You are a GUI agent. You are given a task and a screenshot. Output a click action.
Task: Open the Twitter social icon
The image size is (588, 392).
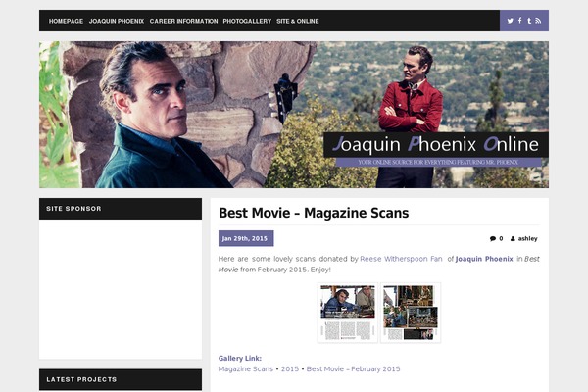pyautogui.click(x=510, y=21)
